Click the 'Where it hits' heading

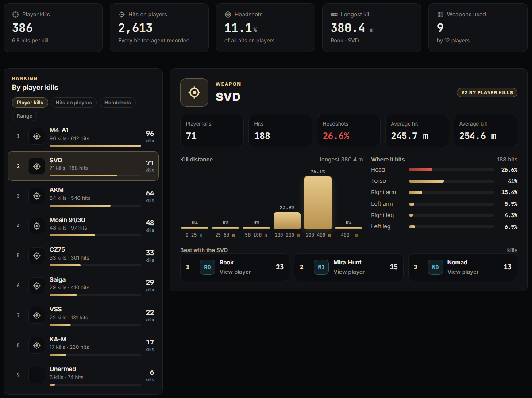pyautogui.click(x=388, y=160)
